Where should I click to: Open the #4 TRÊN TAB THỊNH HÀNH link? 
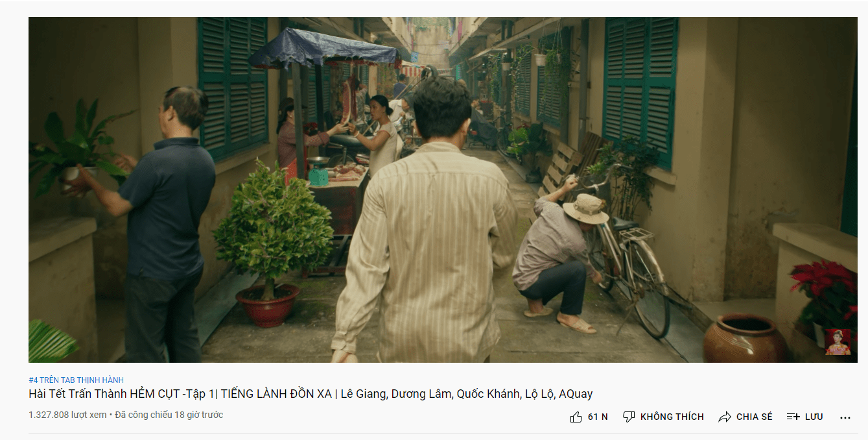coord(76,380)
